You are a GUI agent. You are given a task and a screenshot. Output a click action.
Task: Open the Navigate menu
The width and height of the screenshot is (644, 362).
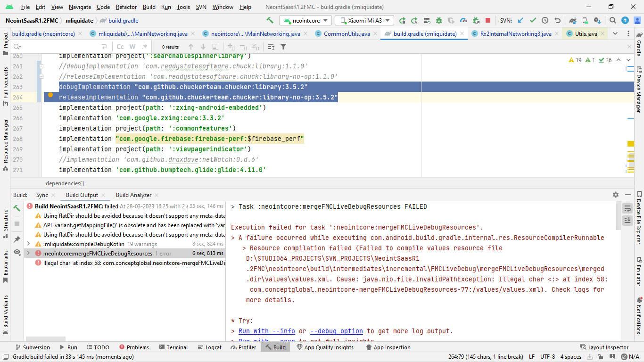point(80,7)
